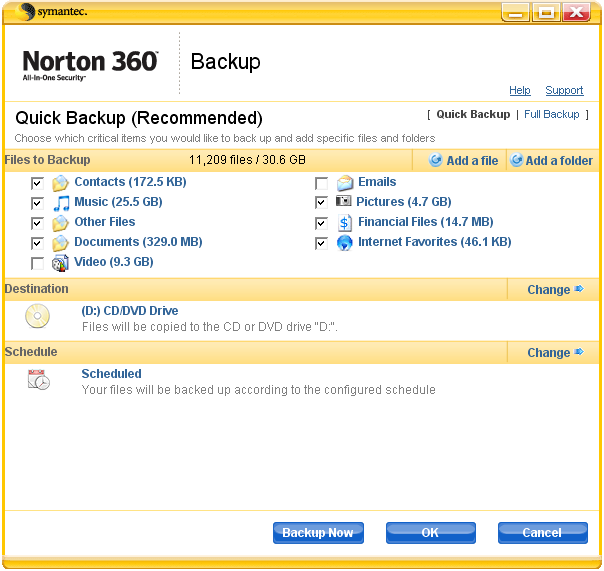This screenshot has width=604, height=571.
Task: Open Contacts (172.5 KB) category
Action: point(130,182)
